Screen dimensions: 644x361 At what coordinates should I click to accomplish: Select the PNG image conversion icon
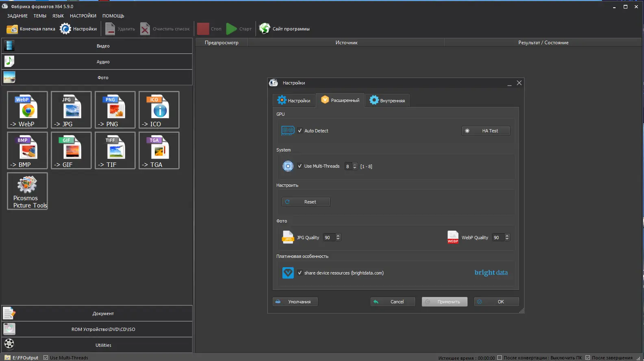115,110
